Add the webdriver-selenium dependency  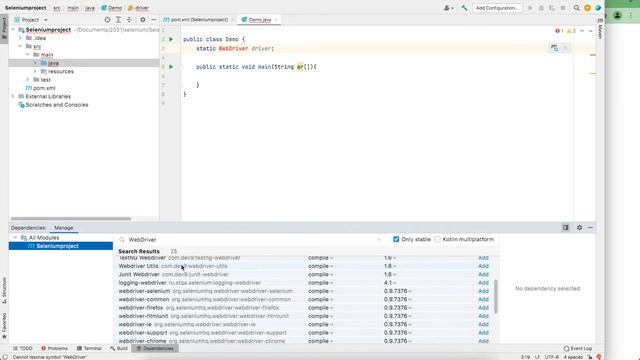(x=483, y=291)
